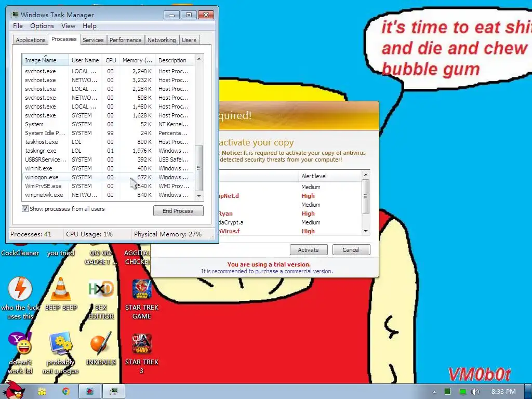Select the System Idle P... process row
The width and height of the screenshot is (532, 399).
108,133
